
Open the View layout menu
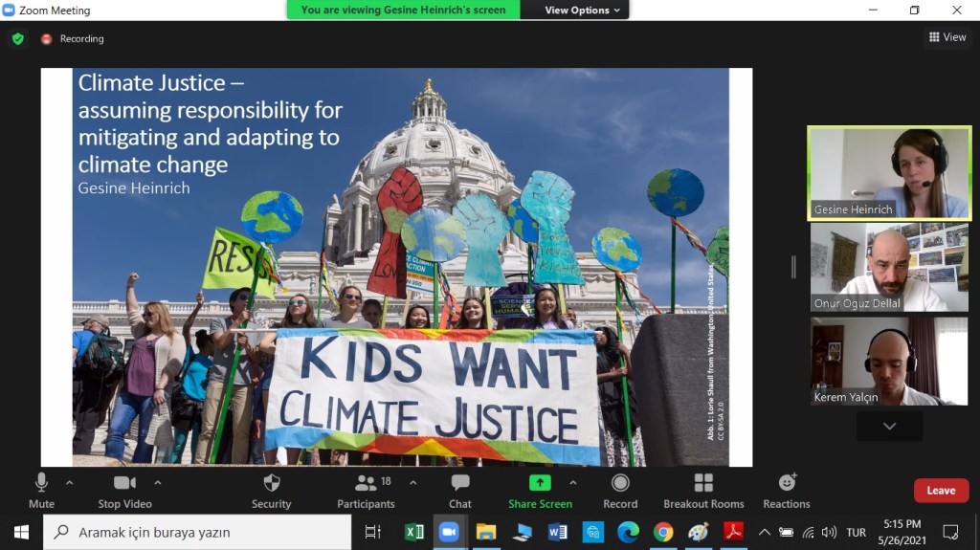947,37
